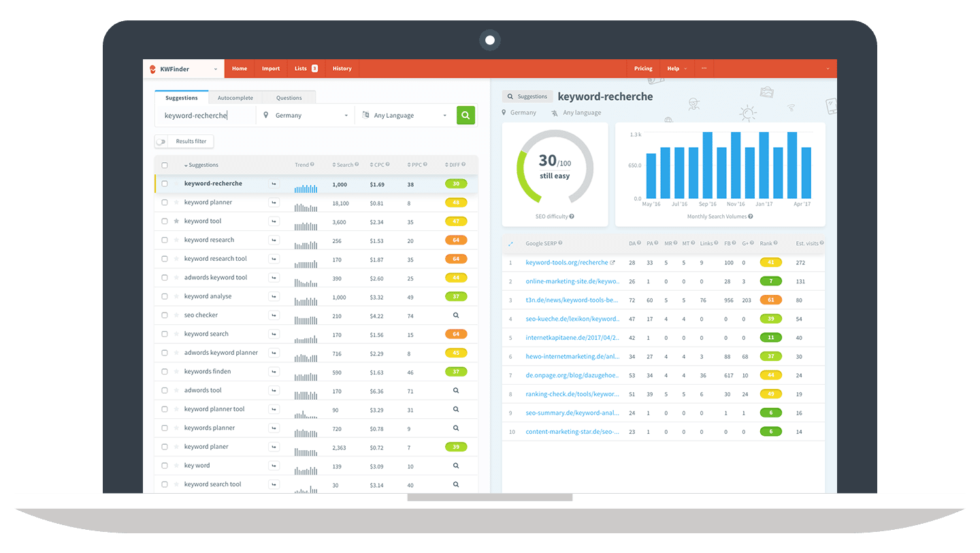
Task: Click the help icon next to Rank header
Action: click(x=776, y=243)
